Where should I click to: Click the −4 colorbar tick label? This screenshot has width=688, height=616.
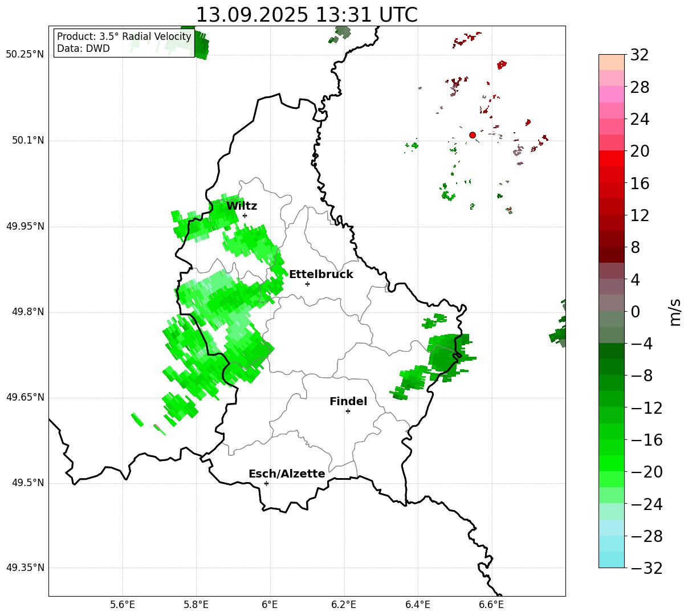(641, 344)
